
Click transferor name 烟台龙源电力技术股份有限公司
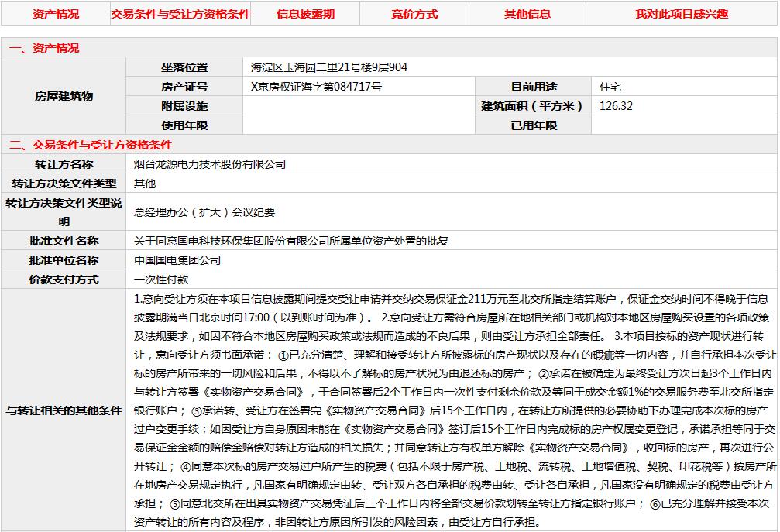tap(210, 164)
